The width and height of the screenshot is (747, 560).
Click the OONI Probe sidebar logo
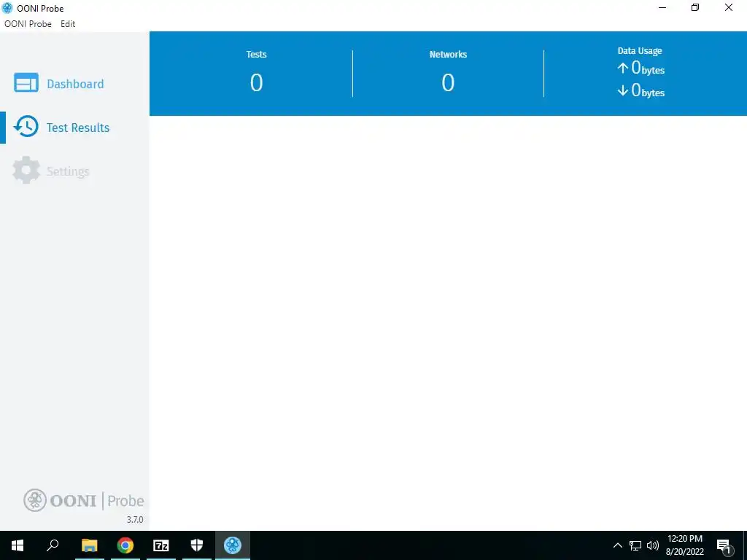tap(83, 500)
